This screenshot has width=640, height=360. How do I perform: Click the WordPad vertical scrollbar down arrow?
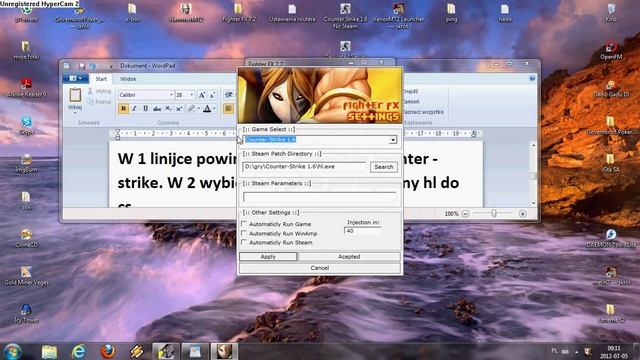click(533, 203)
